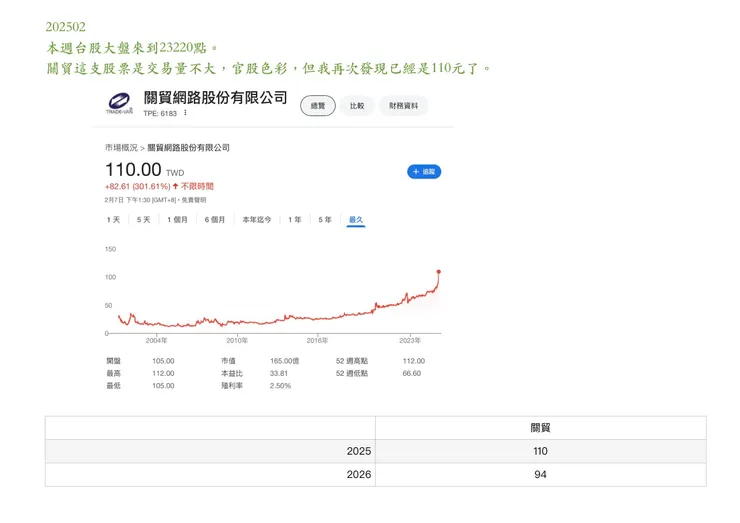Click the 2010年 label on the chart axis
This screenshot has height=523, width=740.
[237, 340]
